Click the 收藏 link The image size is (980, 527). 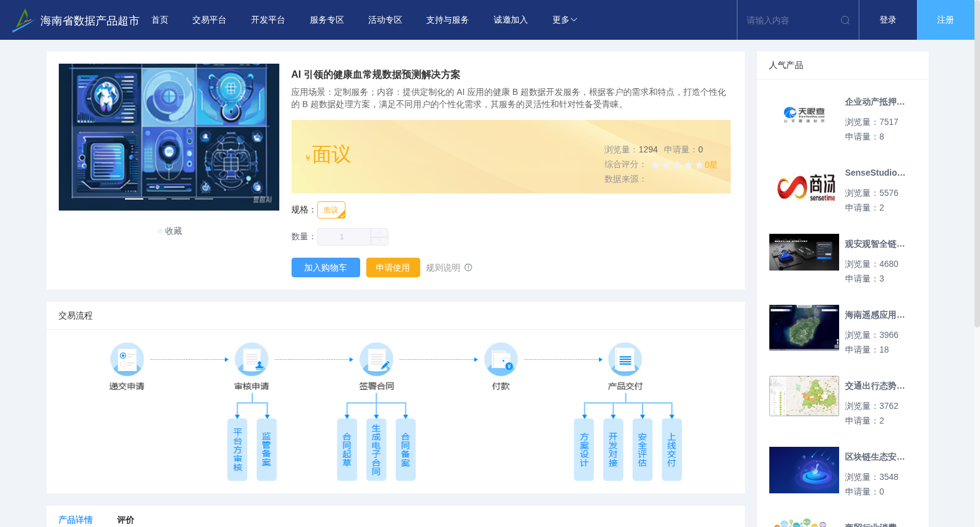click(x=174, y=231)
